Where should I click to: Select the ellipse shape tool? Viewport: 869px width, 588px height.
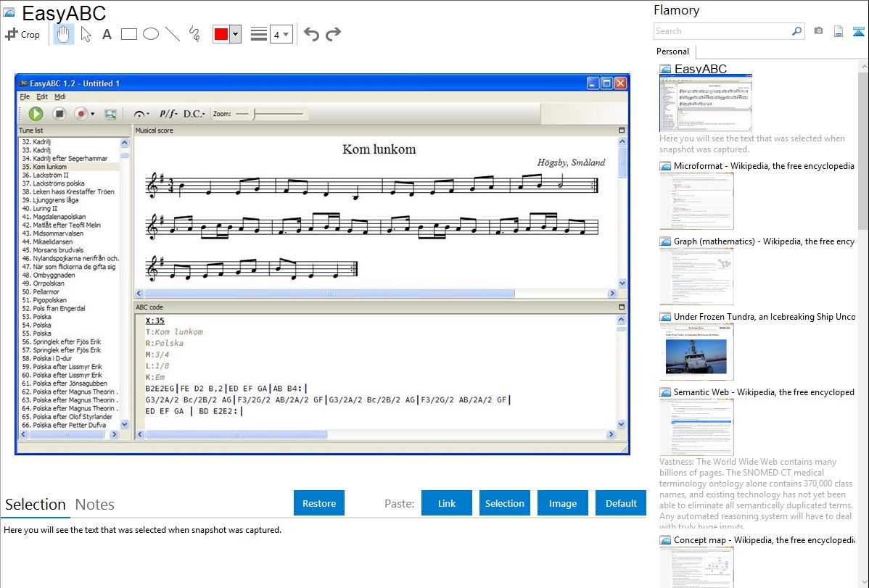point(150,34)
